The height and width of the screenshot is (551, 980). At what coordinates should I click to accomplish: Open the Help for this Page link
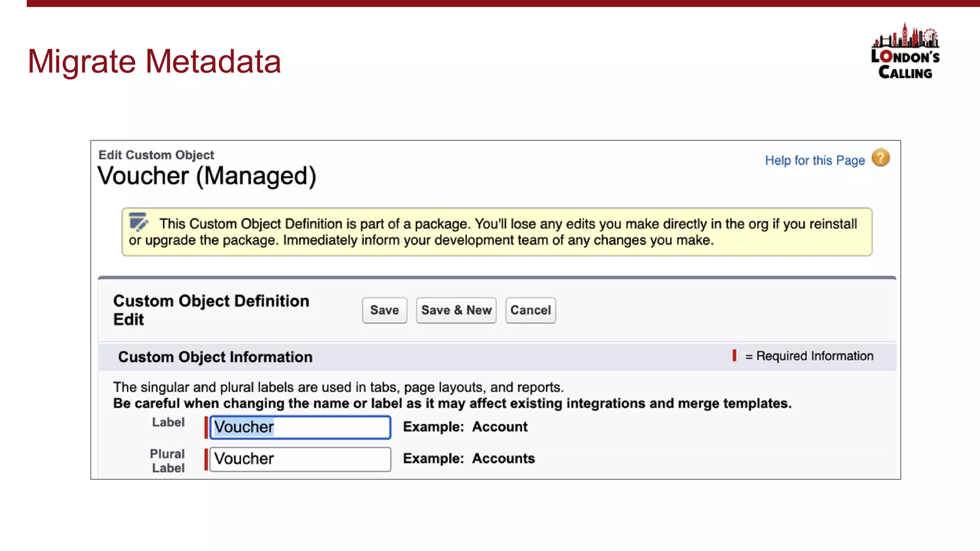815,160
